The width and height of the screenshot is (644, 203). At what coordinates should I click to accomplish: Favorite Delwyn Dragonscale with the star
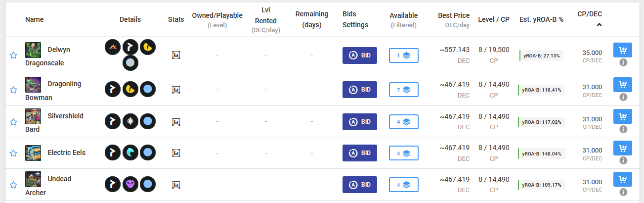(x=13, y=55)
